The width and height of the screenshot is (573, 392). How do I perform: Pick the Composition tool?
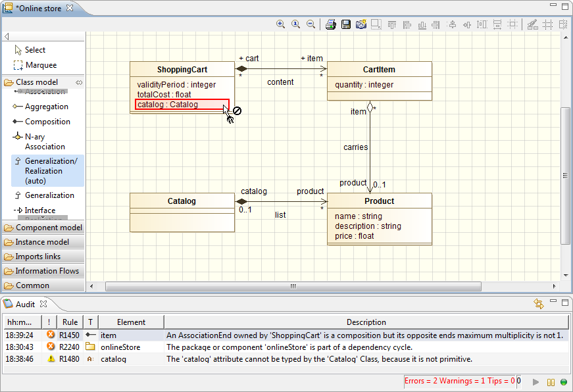[x=47, y=122]
